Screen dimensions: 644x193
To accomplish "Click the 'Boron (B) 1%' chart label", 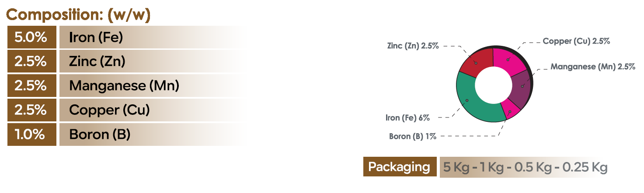I will [413, 136].
